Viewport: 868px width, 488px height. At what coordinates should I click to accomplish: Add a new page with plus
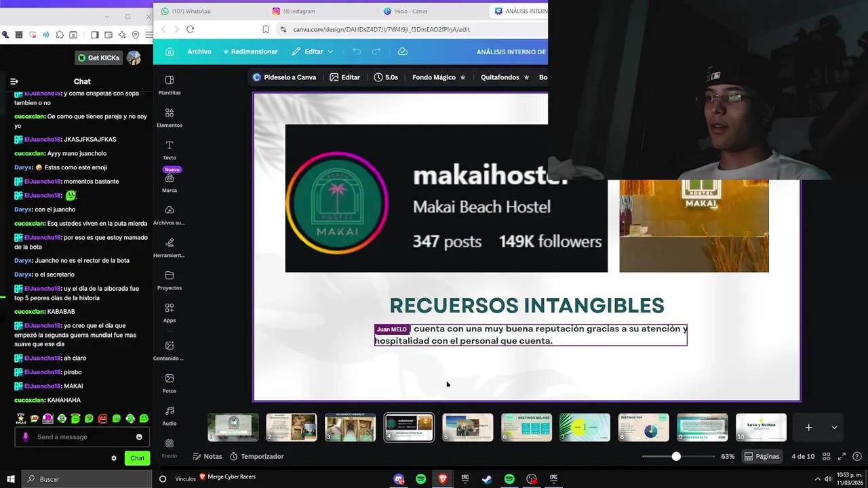(x=808, y=427)
